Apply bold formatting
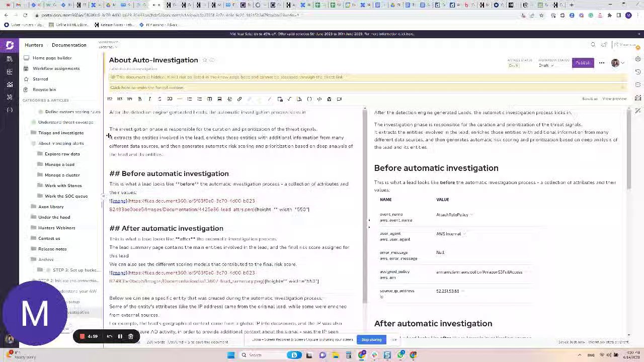This screenshot has height=362, width=644. 140,99
